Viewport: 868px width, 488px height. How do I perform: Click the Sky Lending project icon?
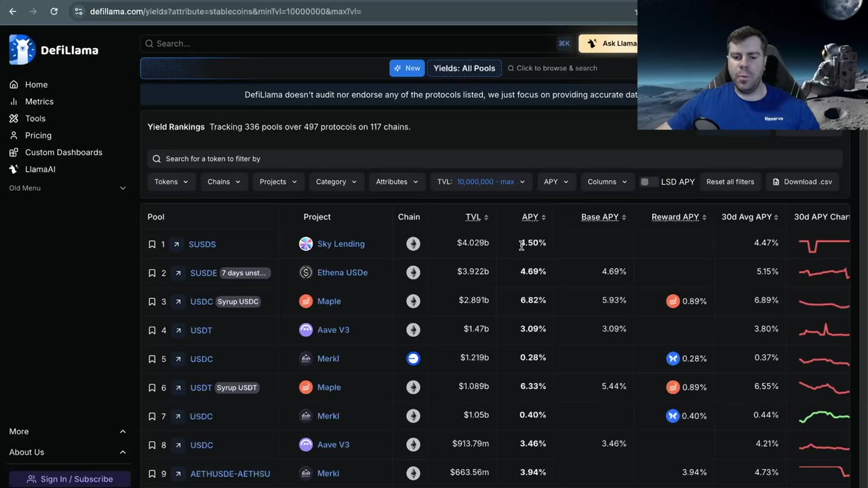pos(306,244)
